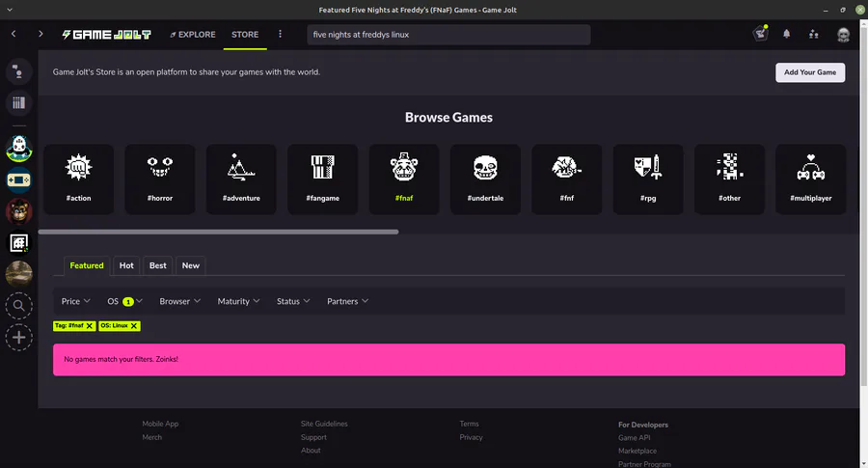Open the About footer link
The height and width of the screenshot is (468, 868).
coord(311,451)
